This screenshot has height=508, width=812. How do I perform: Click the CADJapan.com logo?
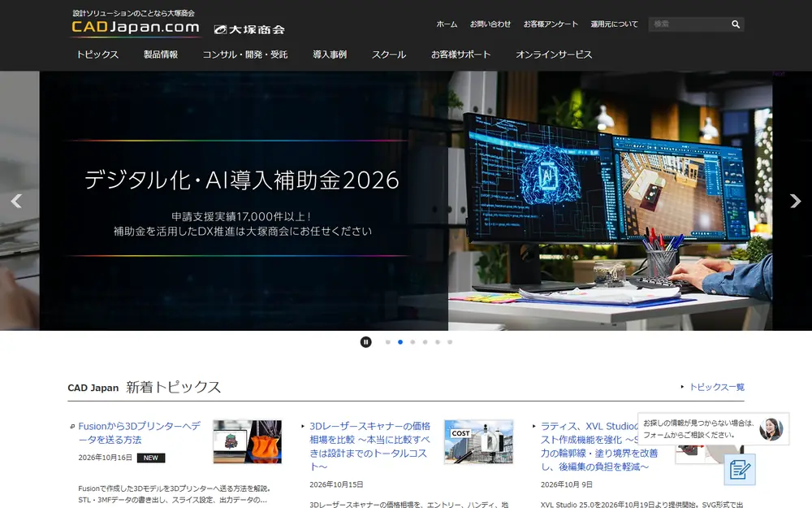pyautogui.click(x=135, y=27)
